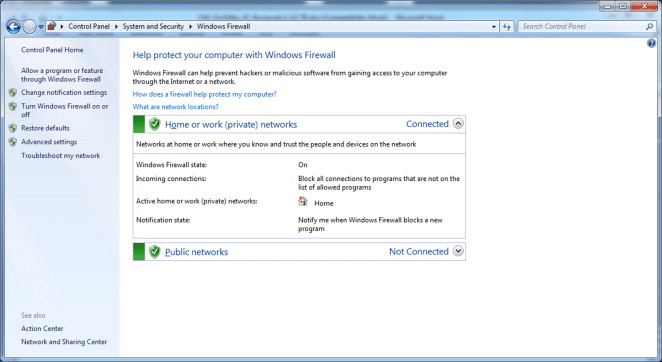Screen dimensions: 662x362
Task: Open Advanced settings
Action: (x=49, y=142)
